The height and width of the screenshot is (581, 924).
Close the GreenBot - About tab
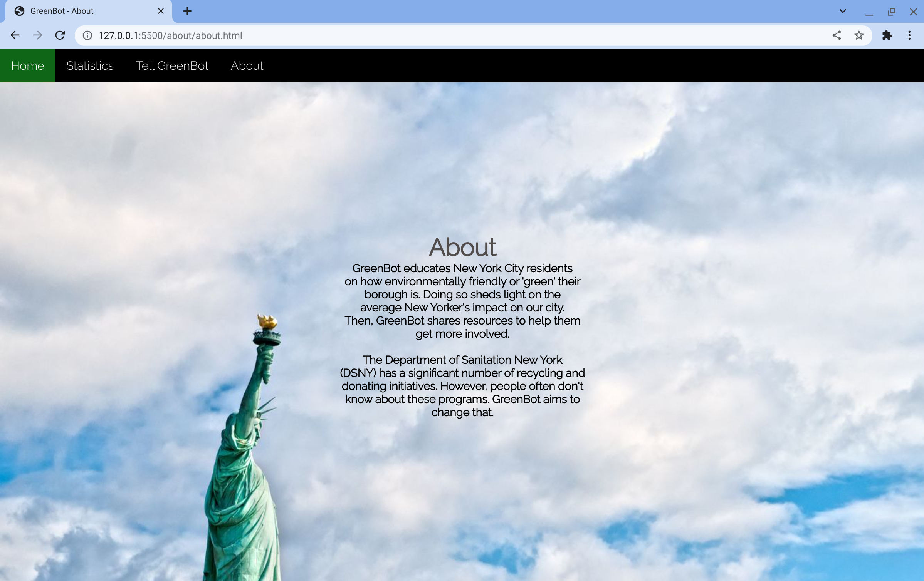tap(161, 11)
